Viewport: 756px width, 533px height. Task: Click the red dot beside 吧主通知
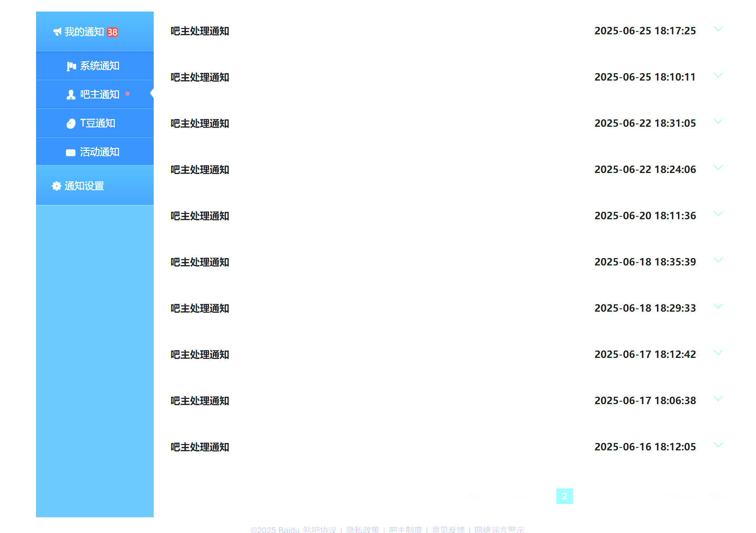click(x=128, y=94)
